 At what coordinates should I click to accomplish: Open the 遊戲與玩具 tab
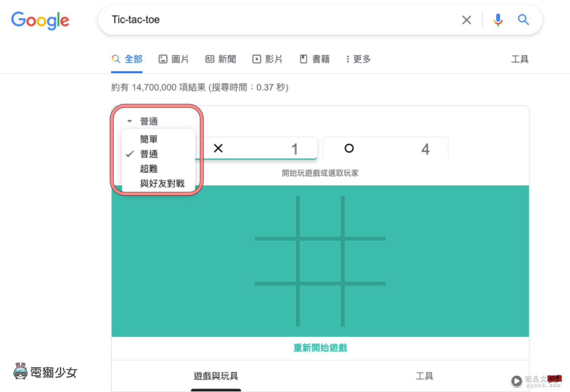point(216,376)
